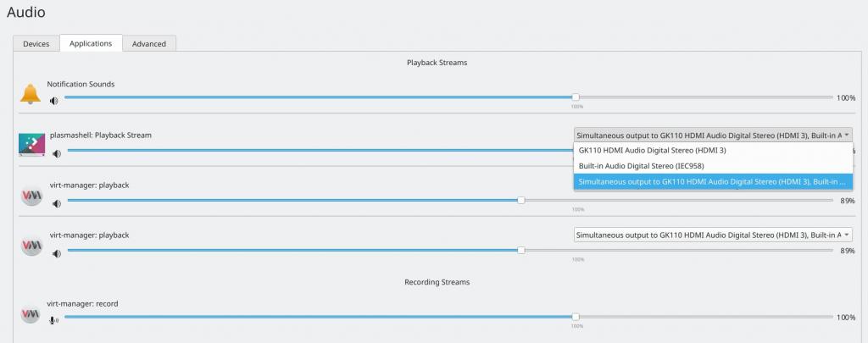This screenshot has height=343, width=868.
Task: Toggle mute on plasmashell Playback Stream
Action: point(57,153)
